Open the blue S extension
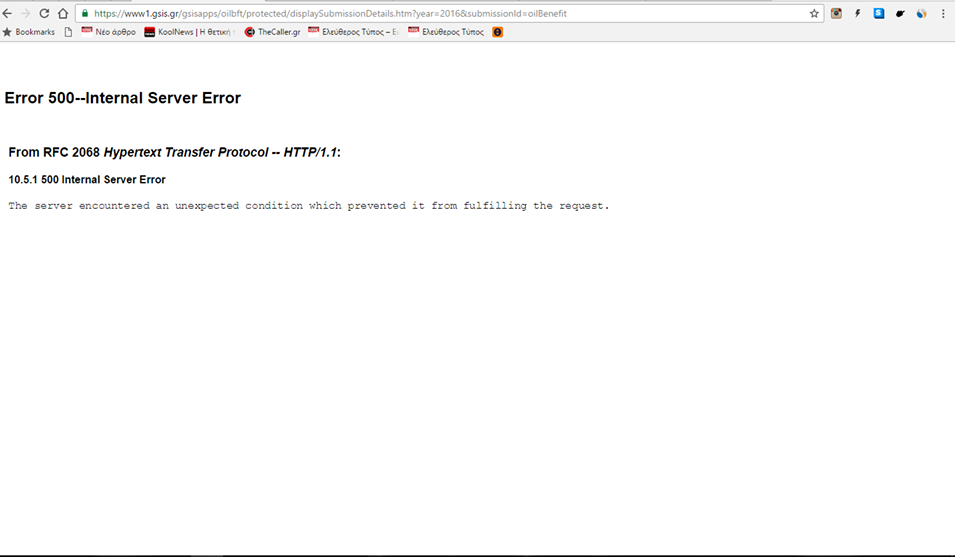Image resolution: width=955 pixels, height=557 pixels. click(x=879, y=14)
